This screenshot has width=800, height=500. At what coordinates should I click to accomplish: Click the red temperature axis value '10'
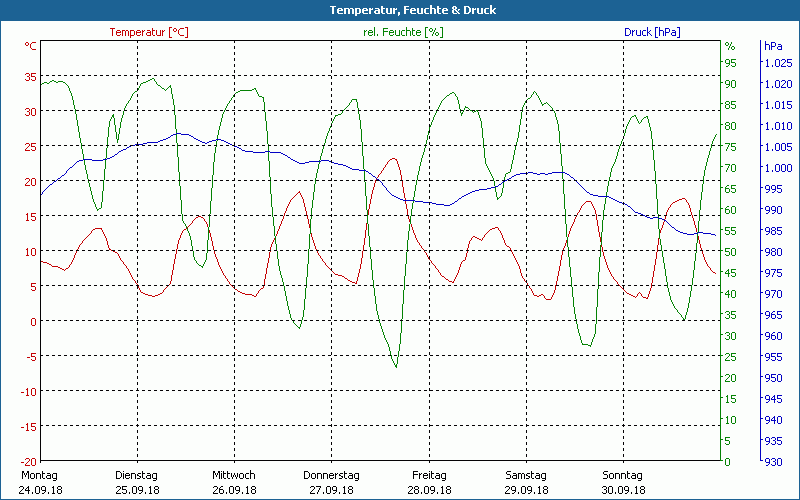[x=31, y=252]
